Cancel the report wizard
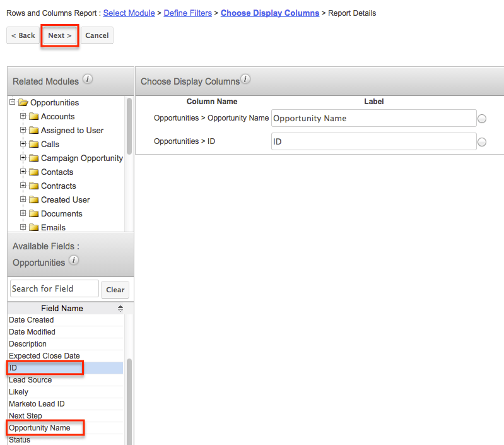Viewport: 504px width, 445px height. click(97, 35)
